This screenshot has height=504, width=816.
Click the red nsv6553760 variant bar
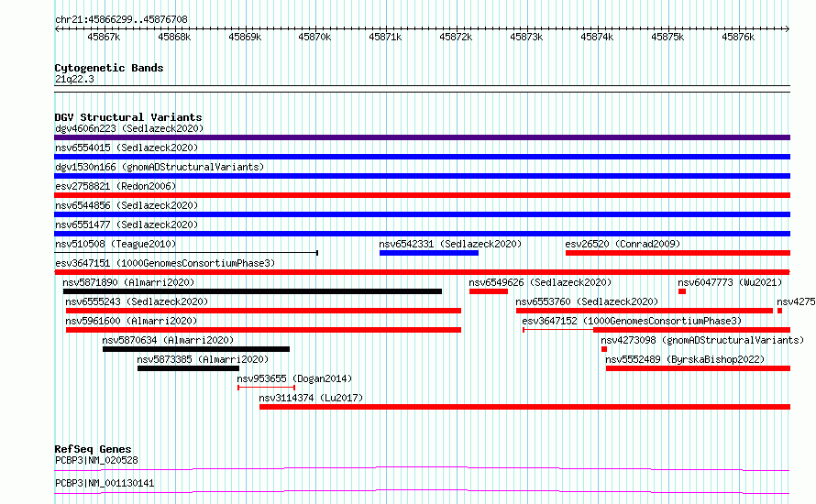click(645, 311)
